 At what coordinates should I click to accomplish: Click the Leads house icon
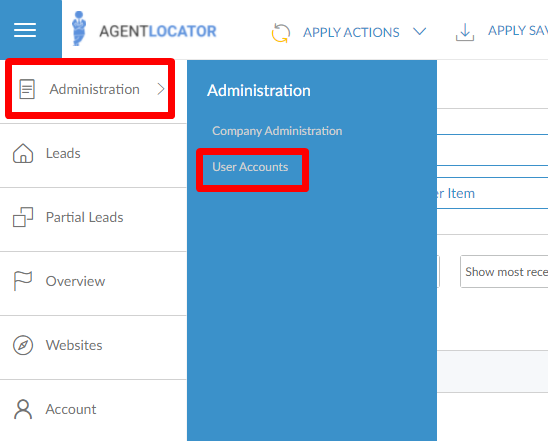pos(23,153)
